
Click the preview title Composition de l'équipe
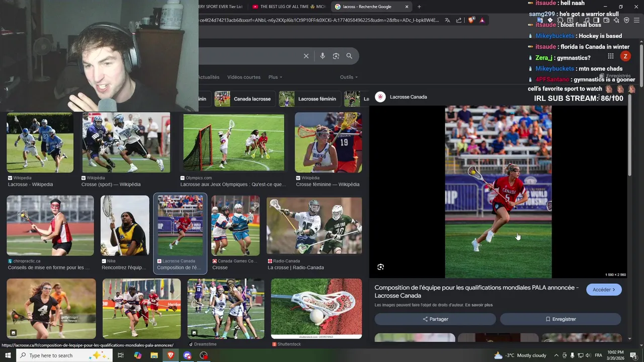[x=476, y=292]
